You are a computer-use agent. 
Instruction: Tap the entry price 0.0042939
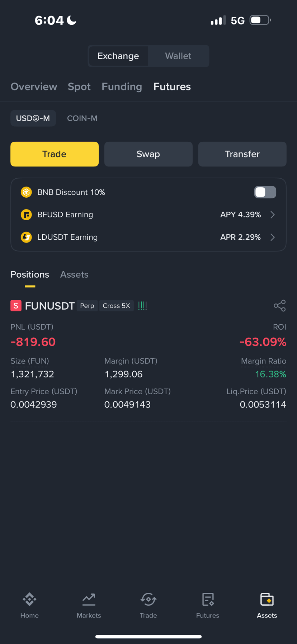tap(34, 405)
